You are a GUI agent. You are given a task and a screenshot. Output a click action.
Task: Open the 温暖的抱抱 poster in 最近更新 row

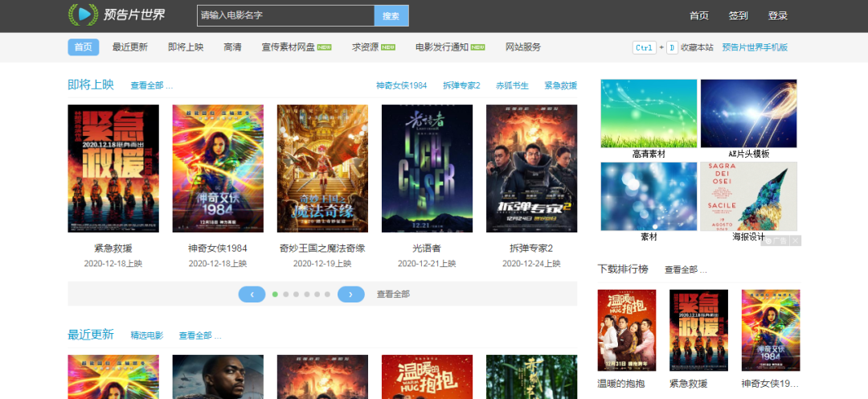(428, 377)
